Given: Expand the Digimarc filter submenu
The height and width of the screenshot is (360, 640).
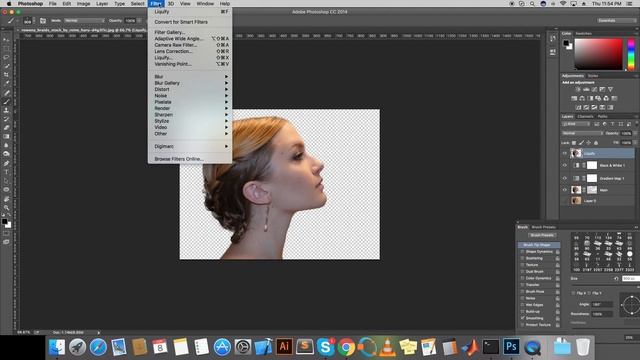Looking at the screenshot, I should pos(190,146).
